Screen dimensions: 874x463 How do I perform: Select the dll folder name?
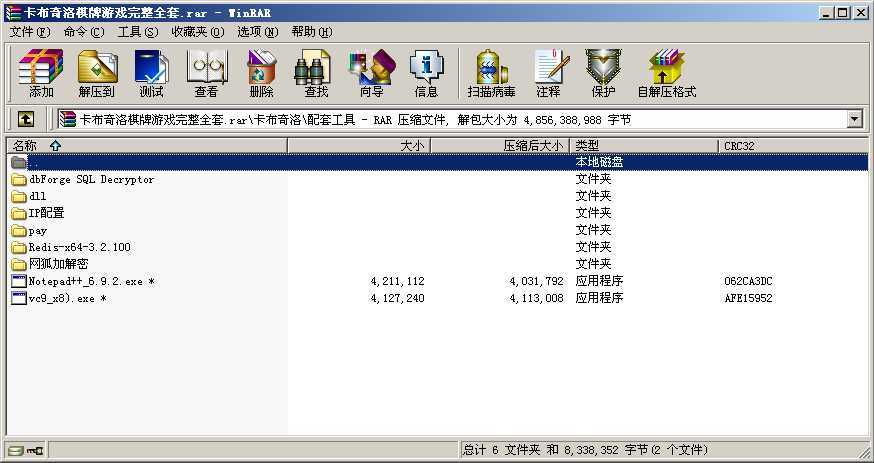click(37, 196)
